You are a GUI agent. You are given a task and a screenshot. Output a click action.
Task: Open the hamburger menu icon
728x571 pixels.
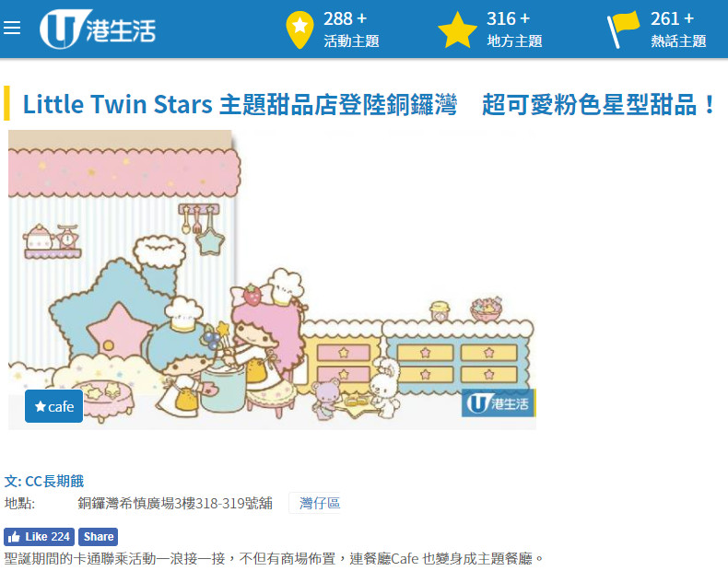[12, 28]
